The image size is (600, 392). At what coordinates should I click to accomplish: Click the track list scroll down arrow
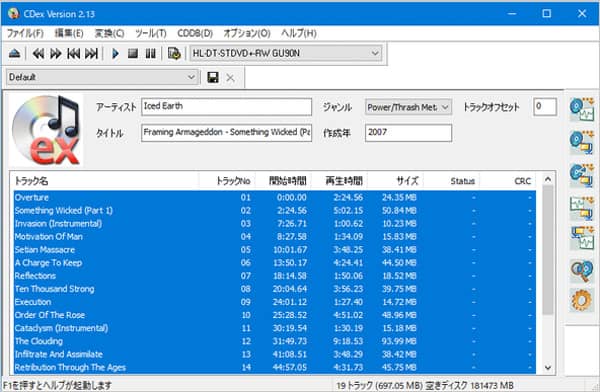point(548,368)
